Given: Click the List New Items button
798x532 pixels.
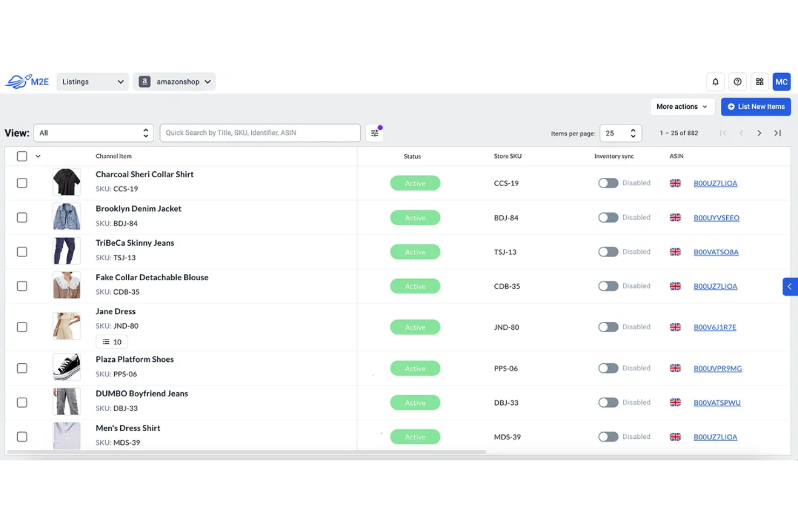Looking at the screenshot, I should tap(755, 106).
